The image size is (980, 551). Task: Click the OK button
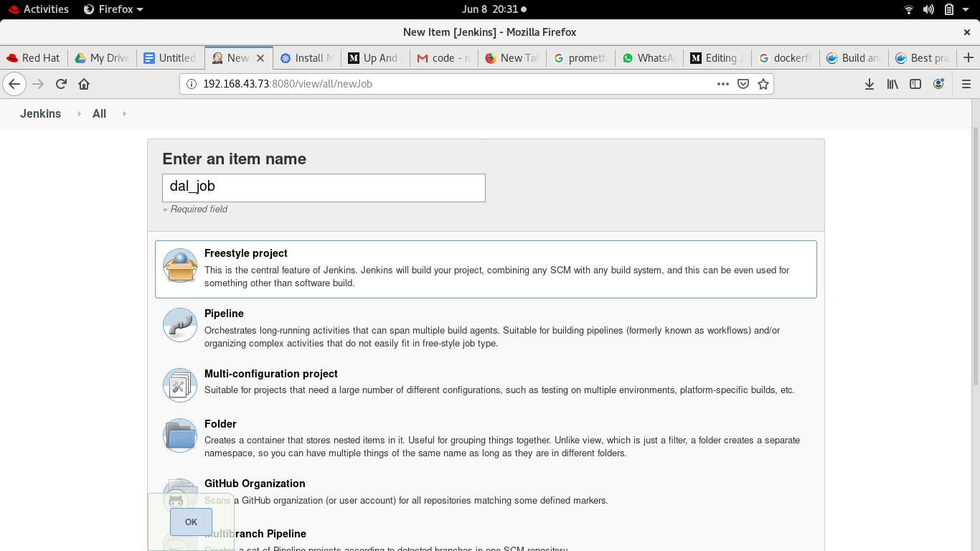191,522
